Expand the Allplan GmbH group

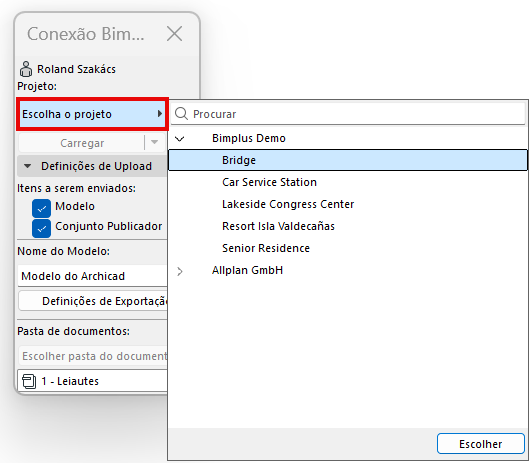(x=179, y=271)
